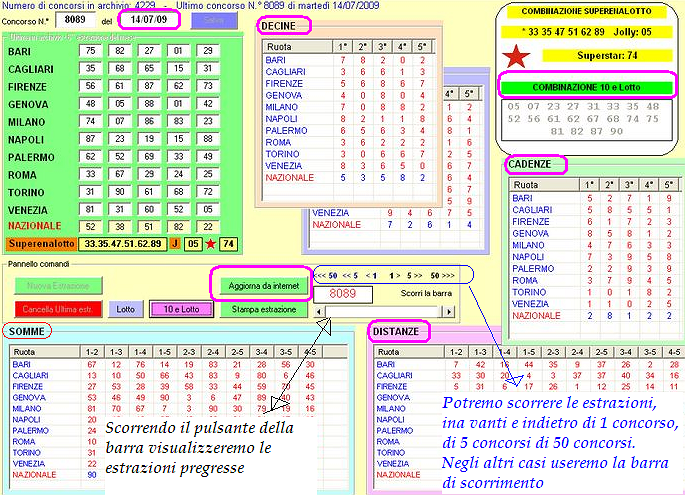Go back one draw with < 1
685x495 pixels.
click(371, 276)
